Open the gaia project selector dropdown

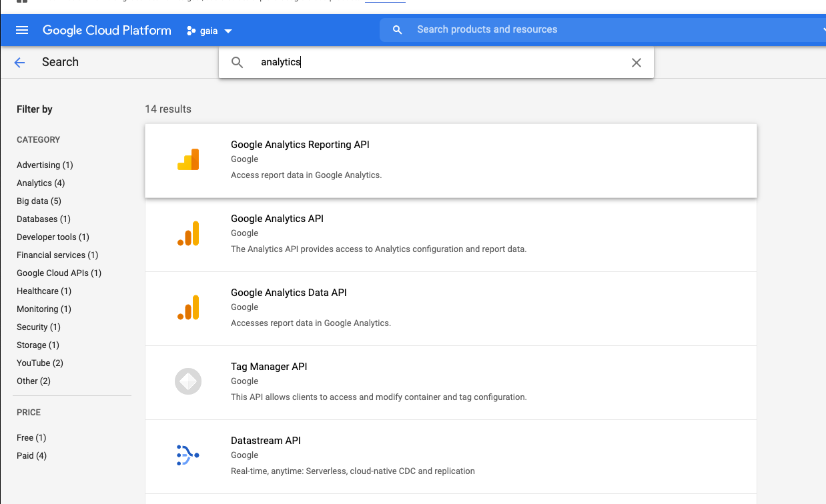tap(210, 31)
